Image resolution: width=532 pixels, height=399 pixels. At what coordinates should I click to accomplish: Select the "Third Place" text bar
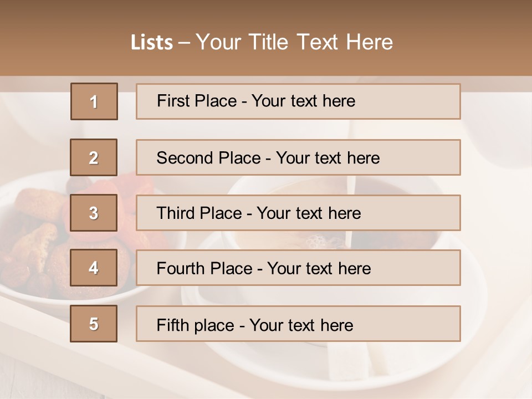click(298, 213)
